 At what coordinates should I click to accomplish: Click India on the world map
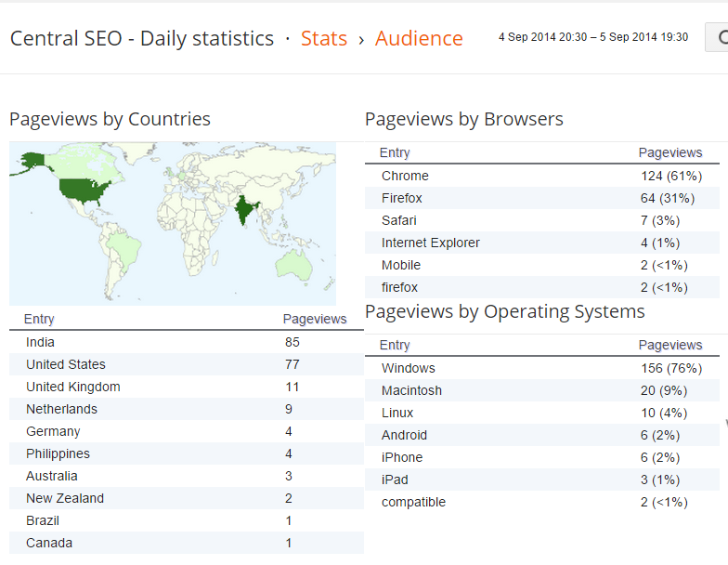pyautogui.click(x=245, y=209)
